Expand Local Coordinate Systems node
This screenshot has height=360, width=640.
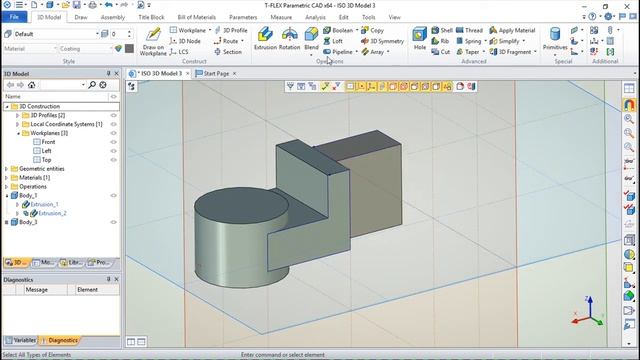(18, 124)
